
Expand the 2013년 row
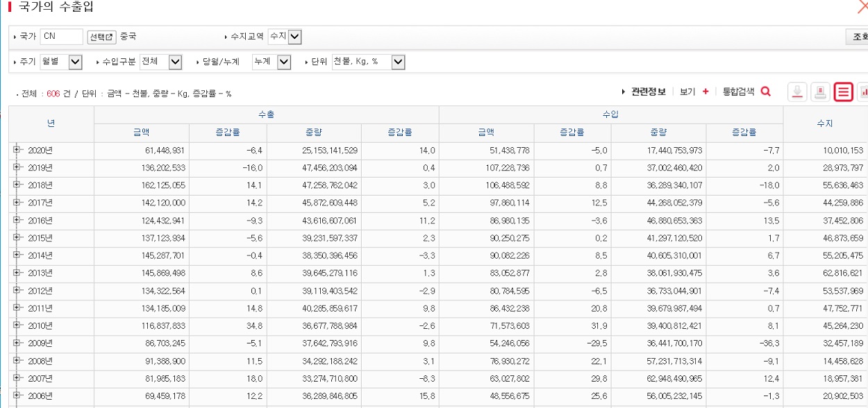pyautogui.click(x=17, y=273)
